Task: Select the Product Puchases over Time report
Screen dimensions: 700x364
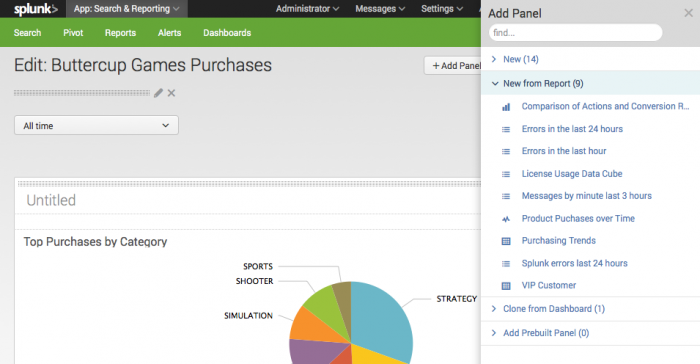Action: coord(578,218)
